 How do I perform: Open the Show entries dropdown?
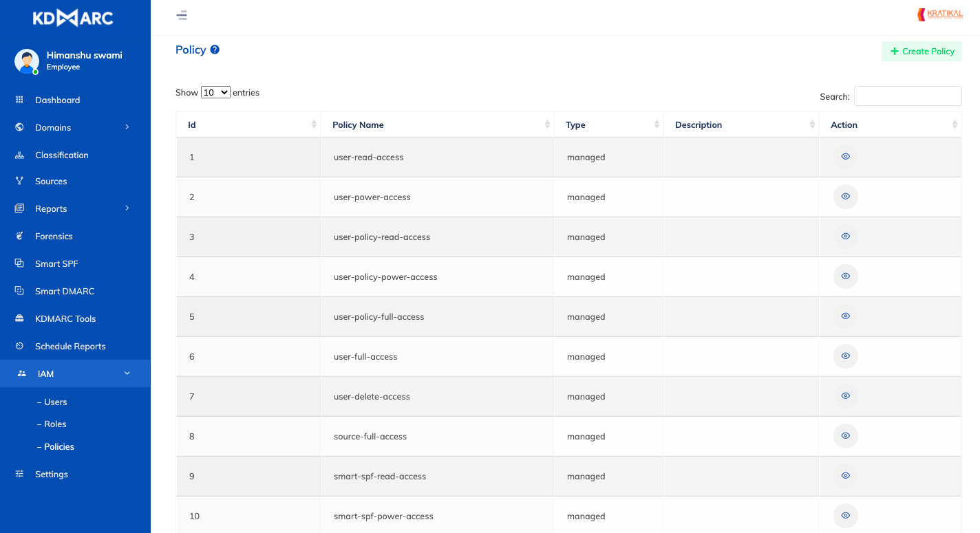[215, 92]
